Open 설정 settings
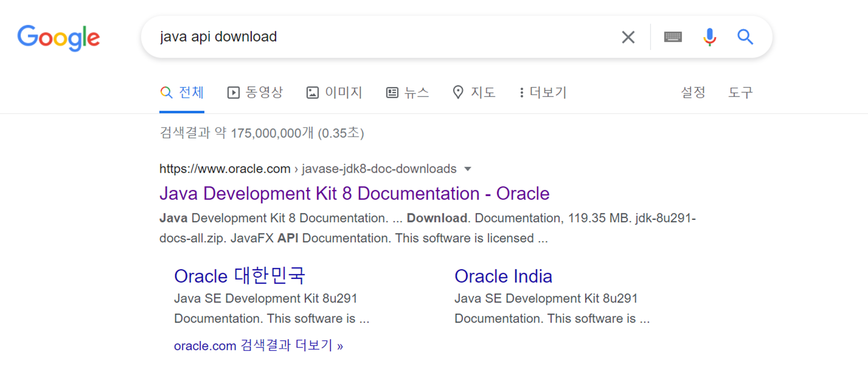This screenshot has width=868, height=366. click(693, 92)
